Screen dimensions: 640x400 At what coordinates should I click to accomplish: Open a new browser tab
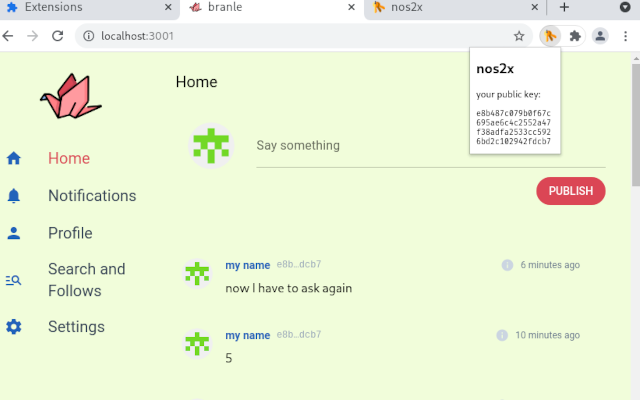(564, 7)
